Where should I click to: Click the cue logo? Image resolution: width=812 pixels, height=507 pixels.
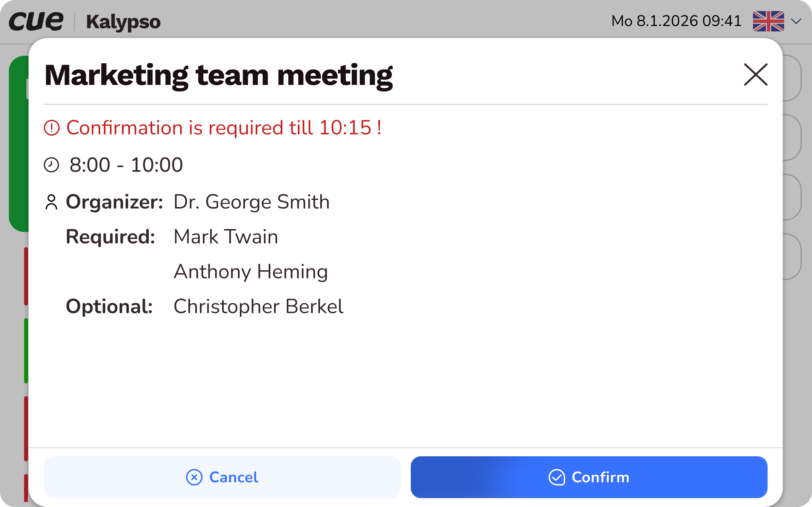tap(36, 21)
